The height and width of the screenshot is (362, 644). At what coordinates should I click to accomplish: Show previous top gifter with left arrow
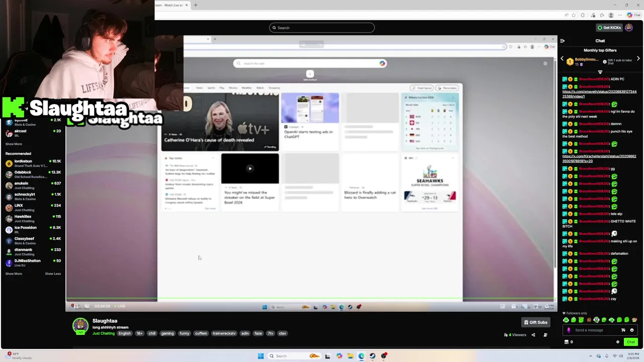562,59
